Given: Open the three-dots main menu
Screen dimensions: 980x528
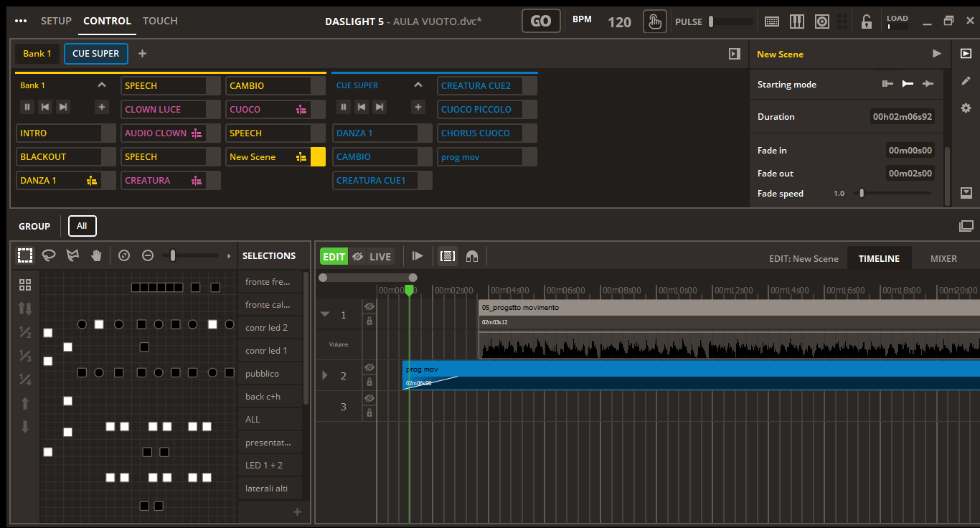Looking at the screenshot, I should click(x=20, y=21).
